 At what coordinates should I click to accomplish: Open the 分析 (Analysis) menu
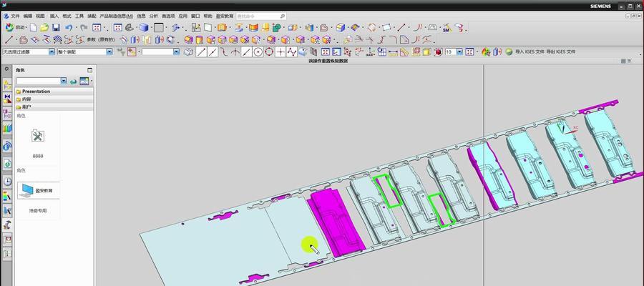154,16
